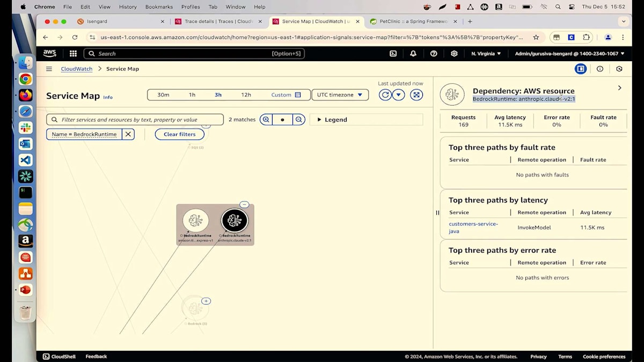Open Visual Studio Code from the Dock
Screen dimensions: 644x362
coord(25,160)
